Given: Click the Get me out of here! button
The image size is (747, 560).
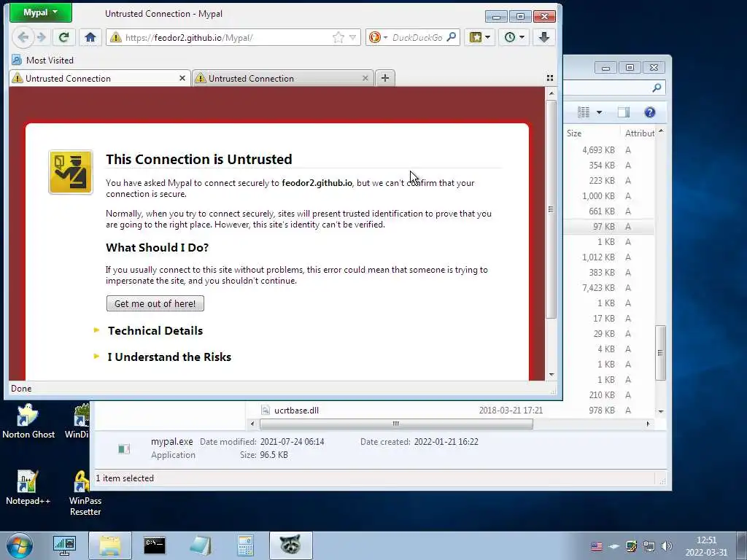Looking at the screenshot, I should 155,303.
